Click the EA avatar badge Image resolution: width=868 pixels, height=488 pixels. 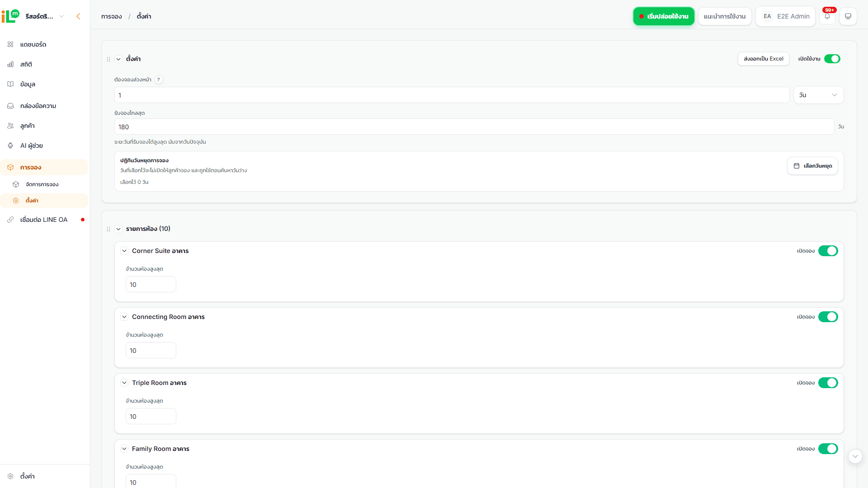tap(767, 16)
